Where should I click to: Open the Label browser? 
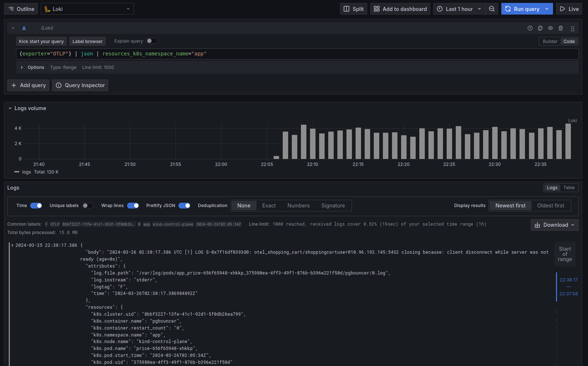point(87,41)
